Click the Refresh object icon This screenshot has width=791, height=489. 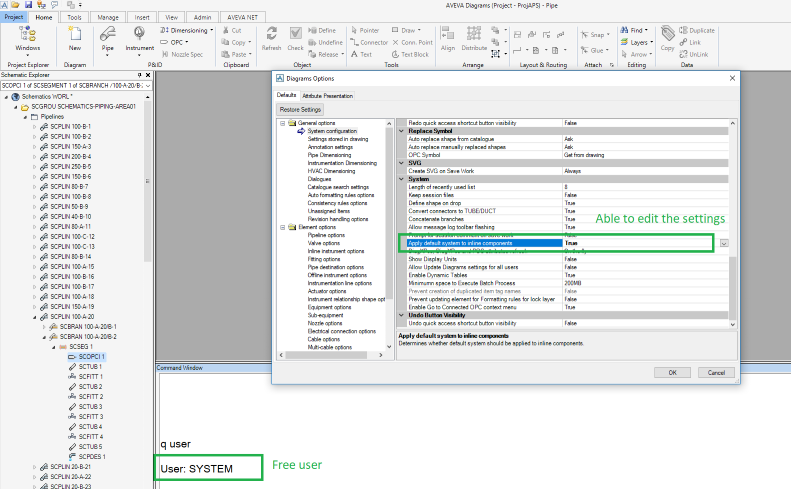coord(271,37)
